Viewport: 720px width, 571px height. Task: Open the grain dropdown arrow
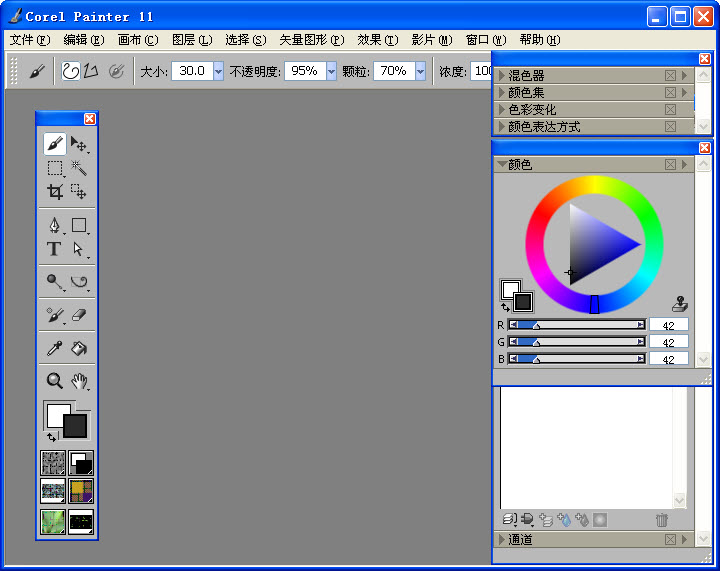pyautogui.click(x=421, y=71)
